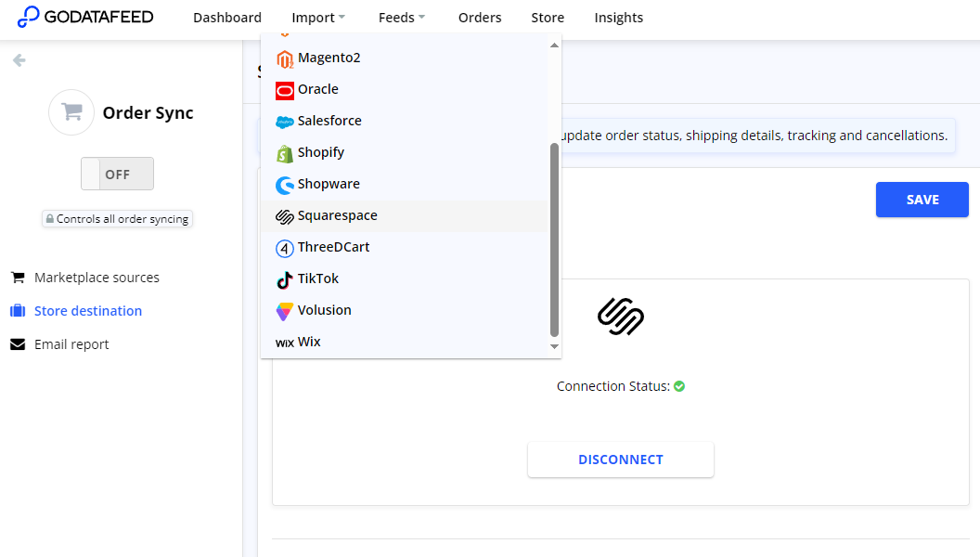Click the Magento2 logo icon
This screenshot has width=980, height=557.
coord(284,58)
